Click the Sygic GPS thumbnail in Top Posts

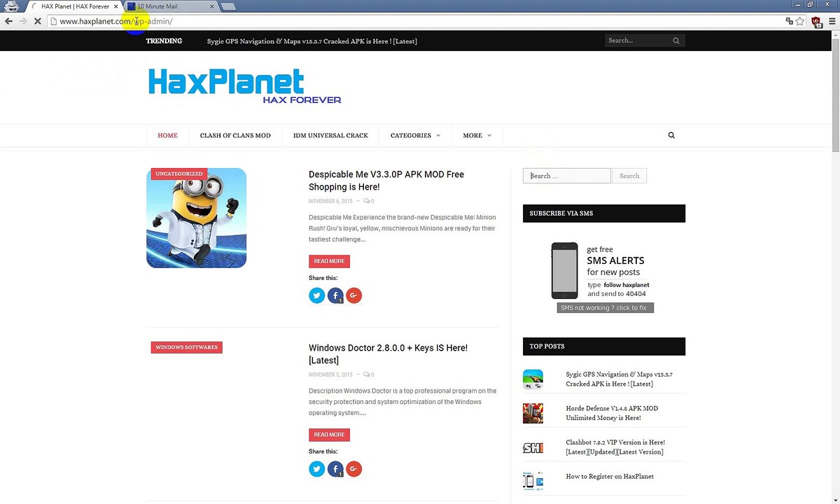[533, 379]
